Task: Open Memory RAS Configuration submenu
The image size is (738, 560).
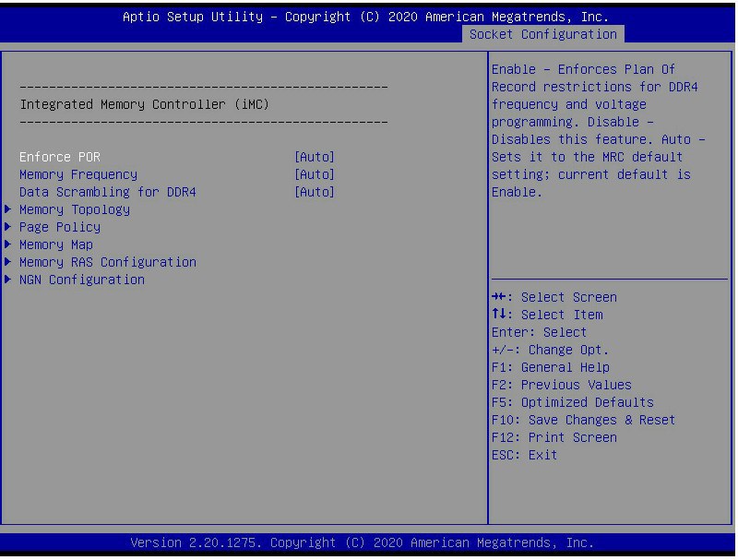Action: [x=108, y=262]
